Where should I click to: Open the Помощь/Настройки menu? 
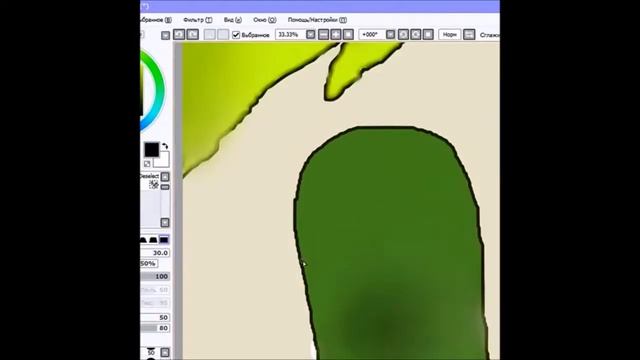point(317,20)
